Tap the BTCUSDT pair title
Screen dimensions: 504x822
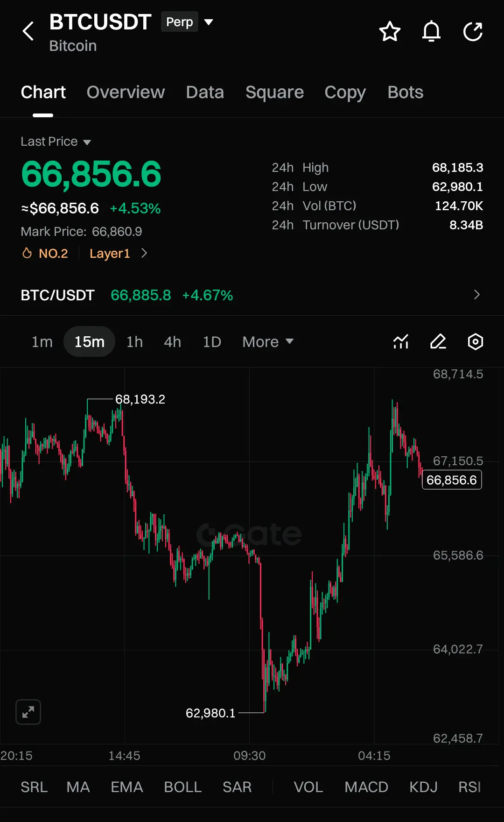(x=100, y=22)
